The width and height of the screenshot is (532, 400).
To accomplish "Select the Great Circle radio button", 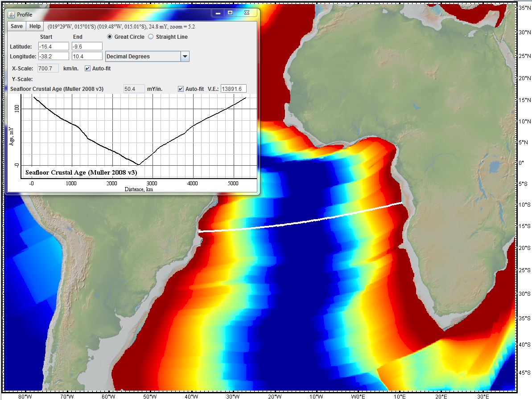I will 110,37.
